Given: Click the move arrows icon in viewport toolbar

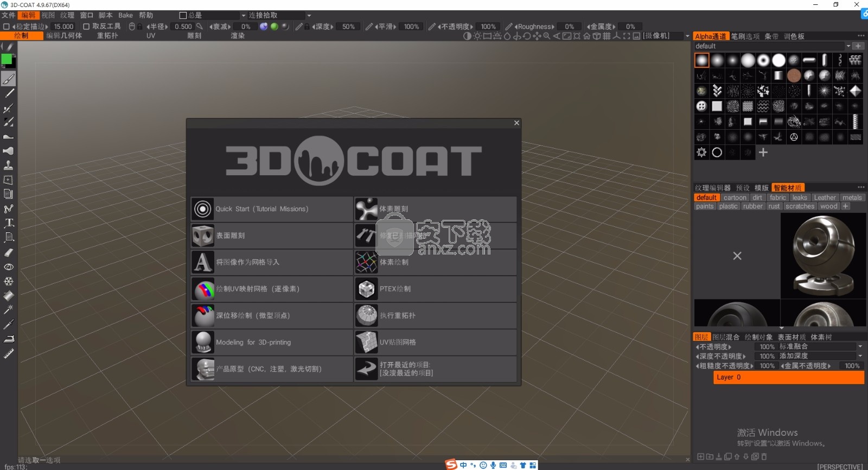Looking at the screenshot, I should (537, 36).
